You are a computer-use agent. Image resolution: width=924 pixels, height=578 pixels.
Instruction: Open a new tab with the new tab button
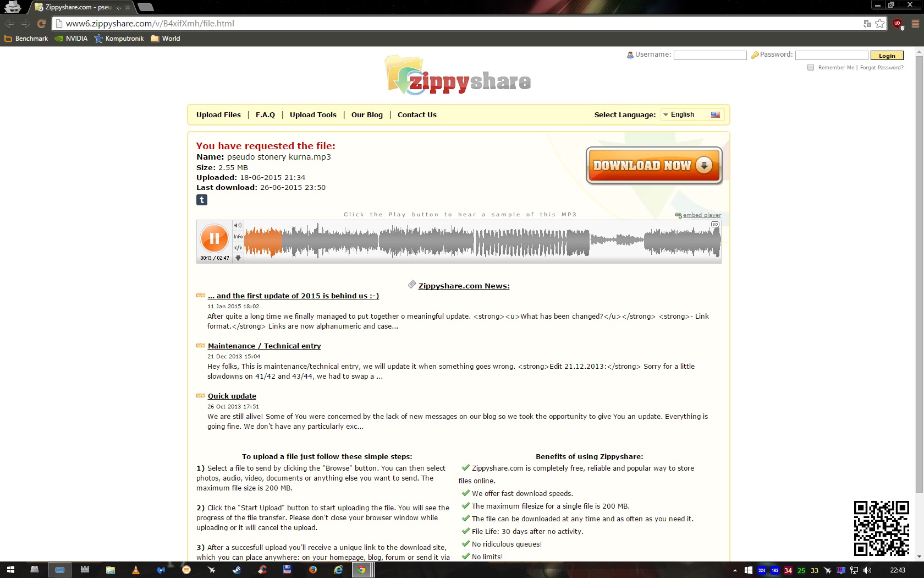coord(145,7)
